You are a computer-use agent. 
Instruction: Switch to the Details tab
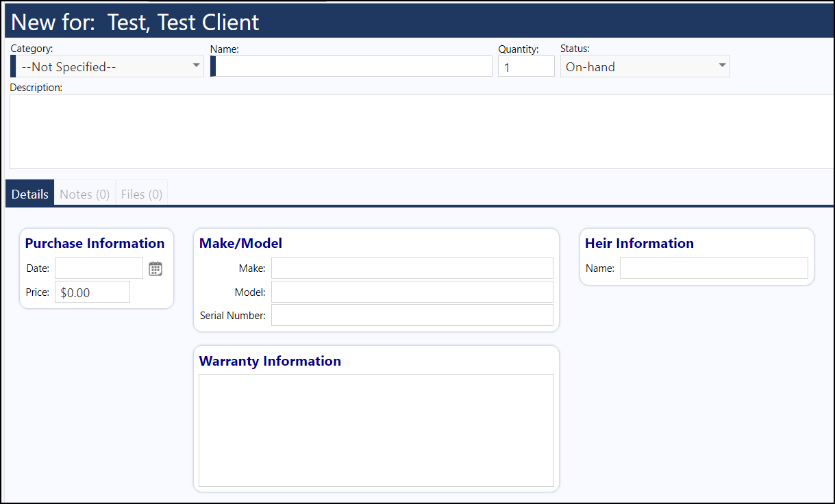30,194
